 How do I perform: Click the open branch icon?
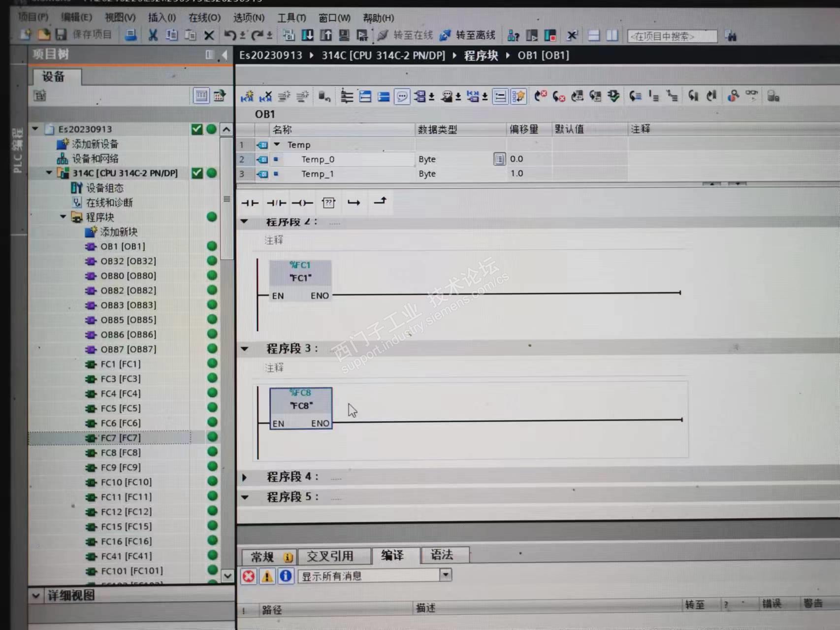coord(354,202)
